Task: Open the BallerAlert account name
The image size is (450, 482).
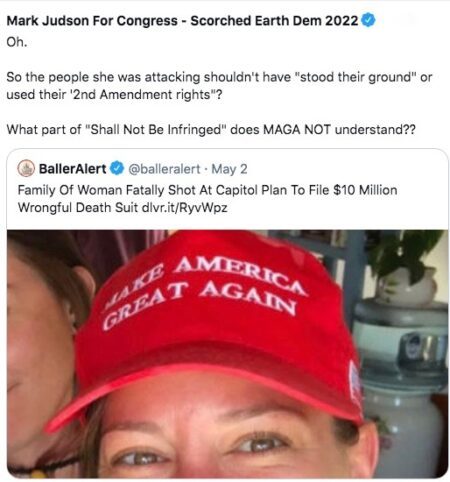Action: (x=73, y=169)
